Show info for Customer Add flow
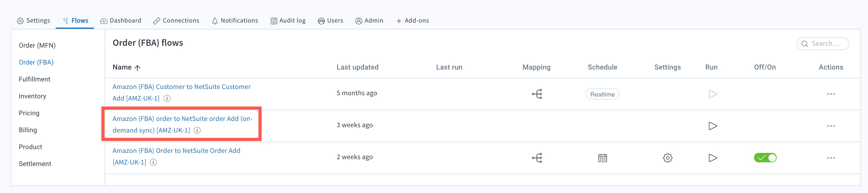 coord(167,98)
